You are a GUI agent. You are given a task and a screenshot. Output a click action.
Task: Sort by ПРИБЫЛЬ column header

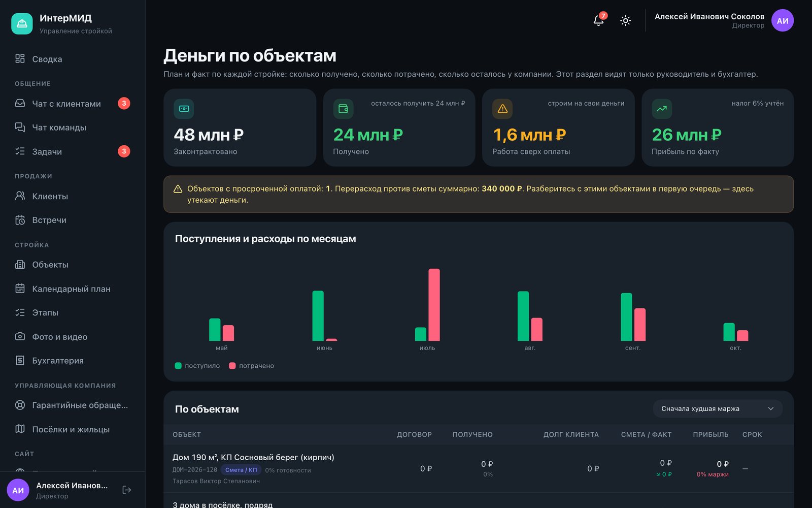tap(710, 434)
